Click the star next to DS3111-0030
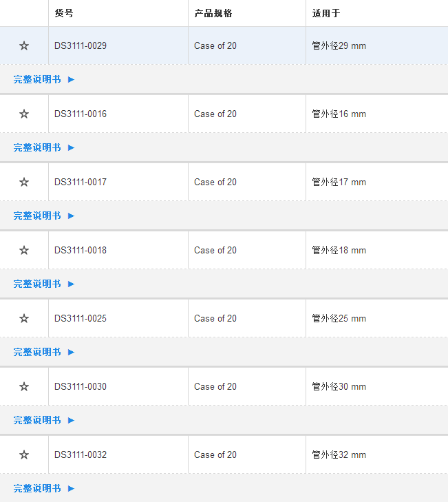Image resolution: width=448 pixels, height=502 pixels. [x=24, y=386]
